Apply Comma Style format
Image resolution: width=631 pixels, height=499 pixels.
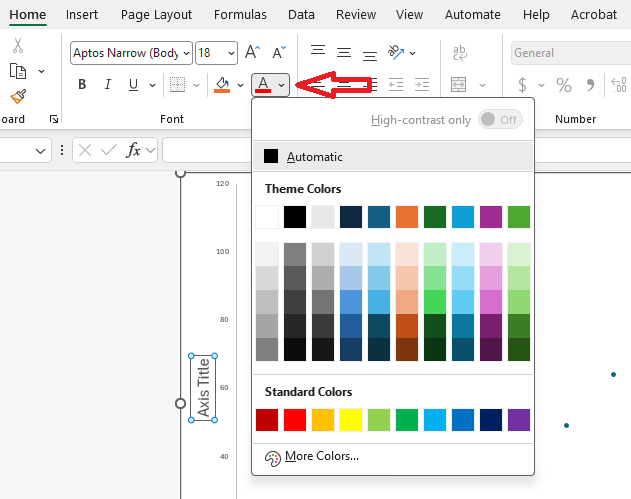pos(590,85)
